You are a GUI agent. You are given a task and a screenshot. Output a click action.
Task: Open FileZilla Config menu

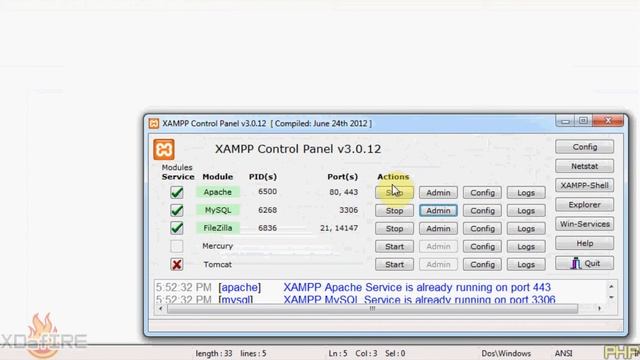tap(482, 229)
